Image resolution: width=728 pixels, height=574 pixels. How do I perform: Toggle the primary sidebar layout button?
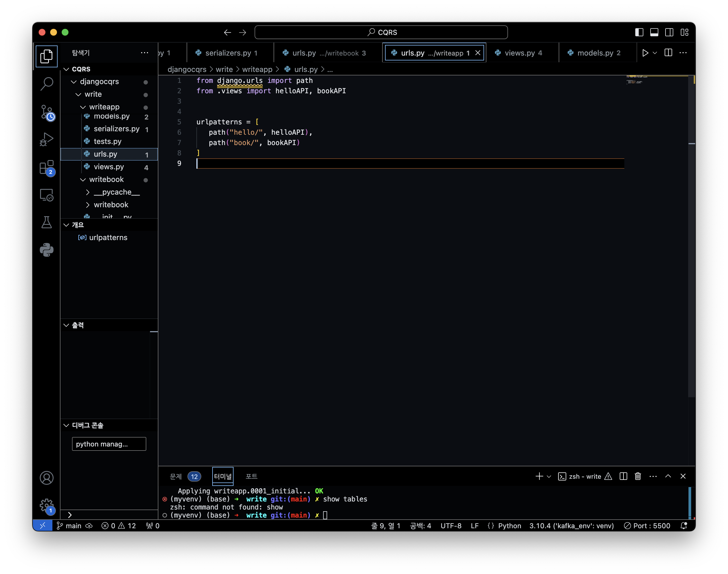coord(639,32)
